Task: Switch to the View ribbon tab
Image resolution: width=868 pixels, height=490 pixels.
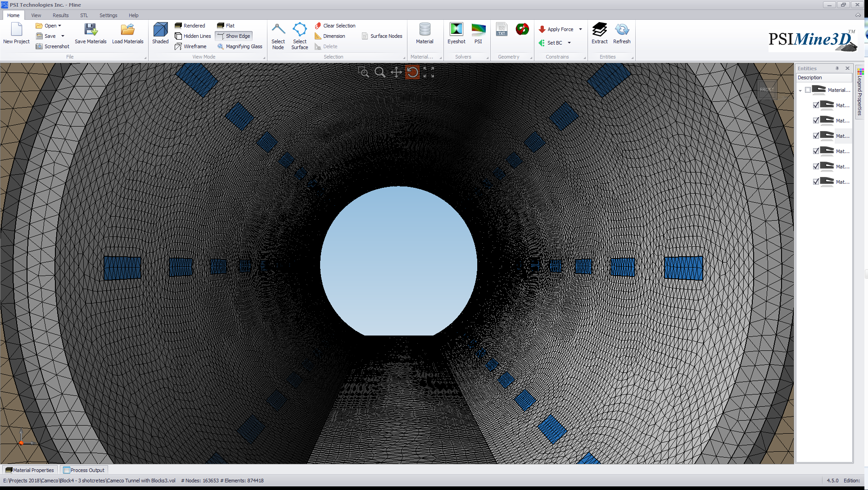Action: (x=36, y=15)
